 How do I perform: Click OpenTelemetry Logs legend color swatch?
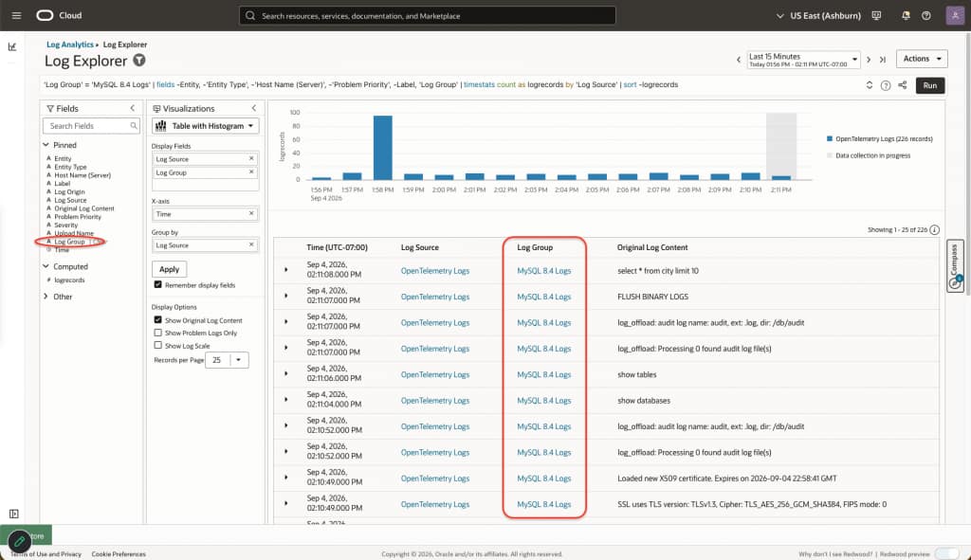click(x=829, y=138)
